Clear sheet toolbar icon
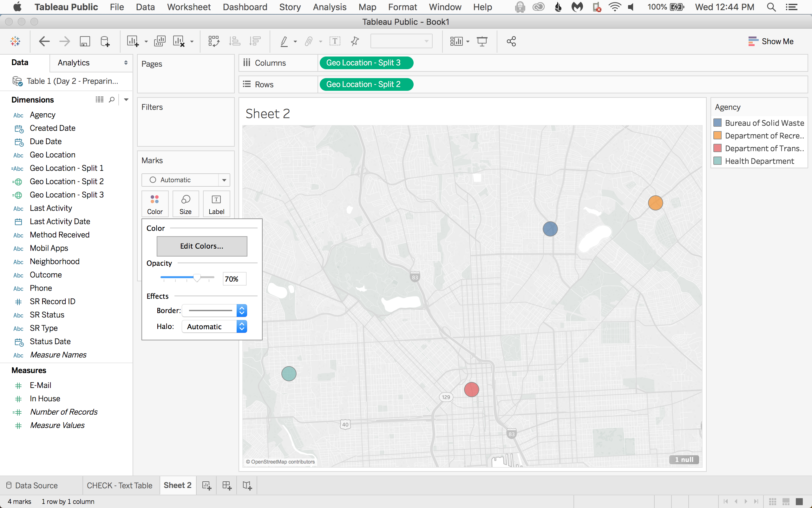The height and width of the screenshot is (508, 812). tap(179, 41)
